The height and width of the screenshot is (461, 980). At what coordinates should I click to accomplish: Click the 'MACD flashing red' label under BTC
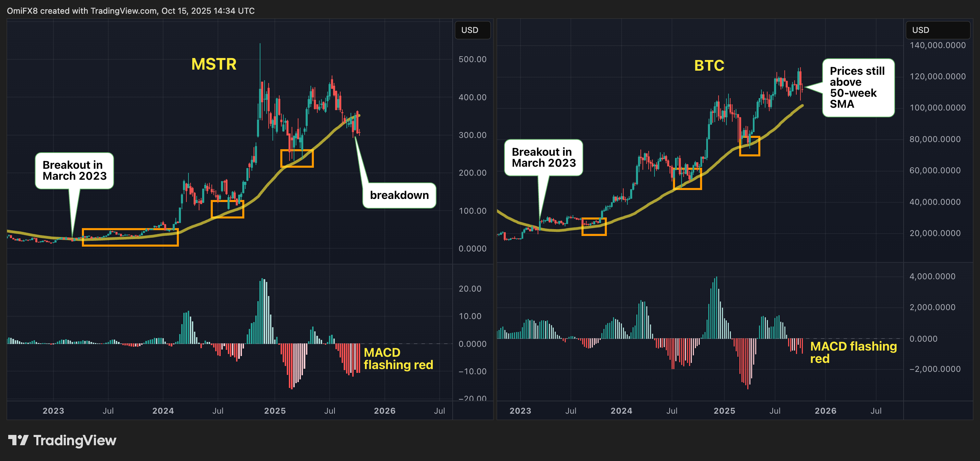pos(853,352)
